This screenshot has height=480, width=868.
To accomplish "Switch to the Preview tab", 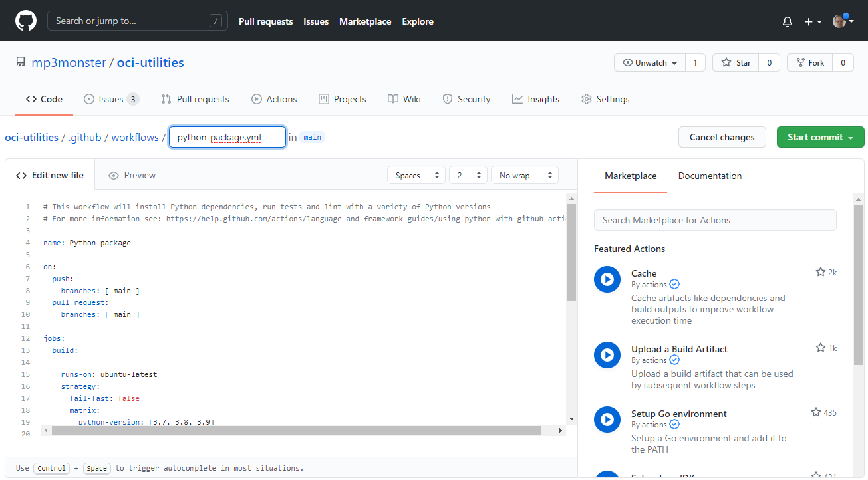I will (x=132, y=176).
